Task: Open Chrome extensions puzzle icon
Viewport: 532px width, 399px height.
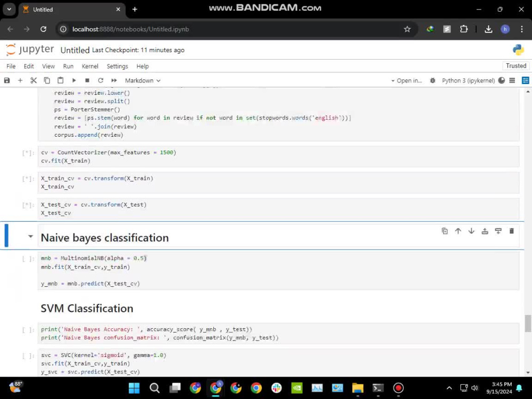Action: (463, 29)
